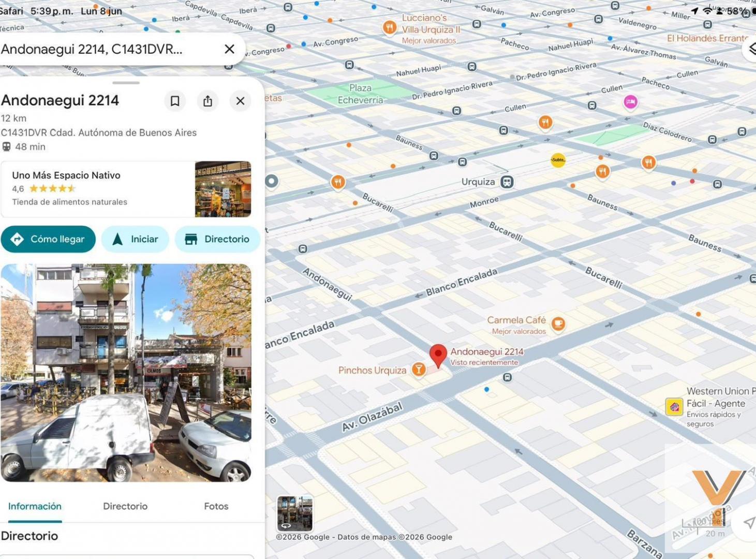Click the Tienda de alimentos naturales text

(x=70, y=202)
